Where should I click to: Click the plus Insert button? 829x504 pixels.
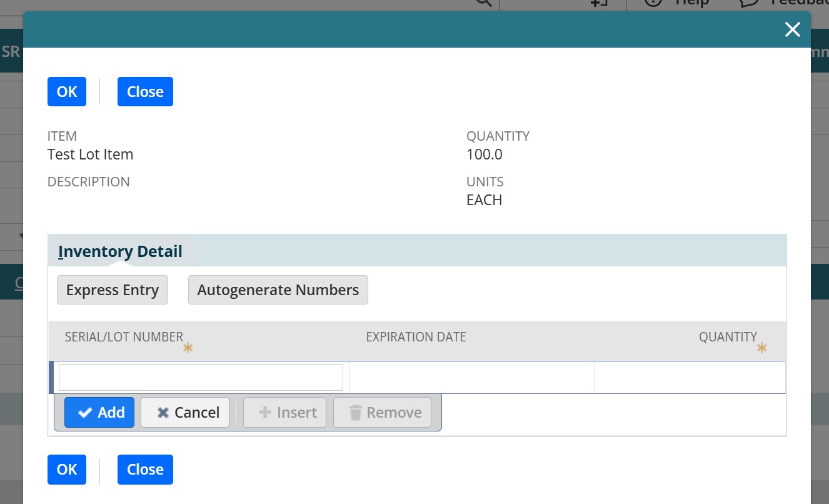pyautogui.click(x=284, y=413)
